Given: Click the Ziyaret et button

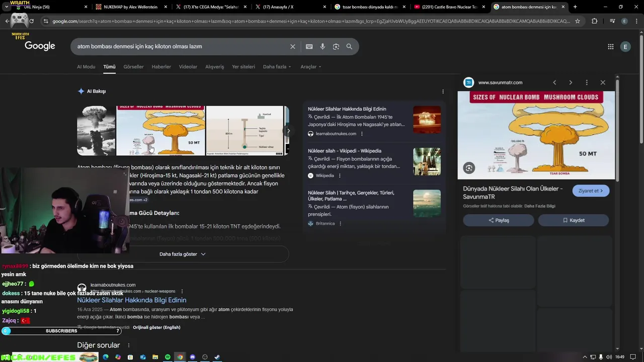Looking at the screenshot, I should tap(591, 191).
